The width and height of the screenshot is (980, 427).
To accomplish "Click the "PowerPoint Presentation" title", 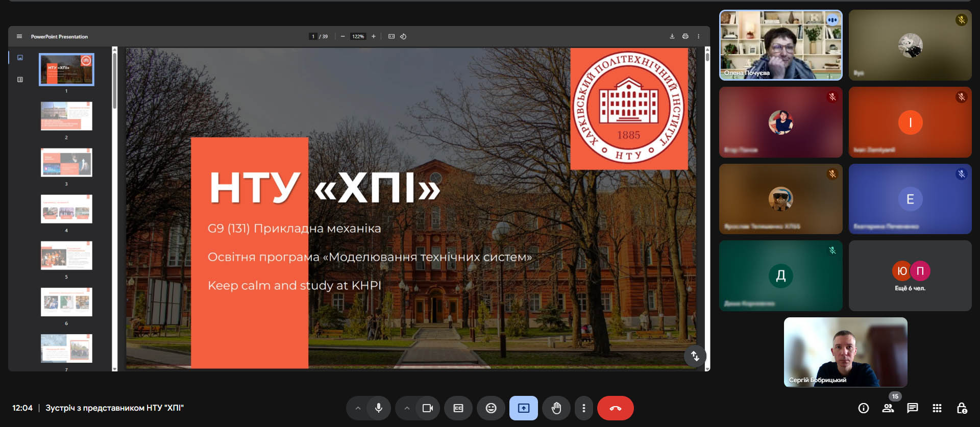I will pos(59,37).
